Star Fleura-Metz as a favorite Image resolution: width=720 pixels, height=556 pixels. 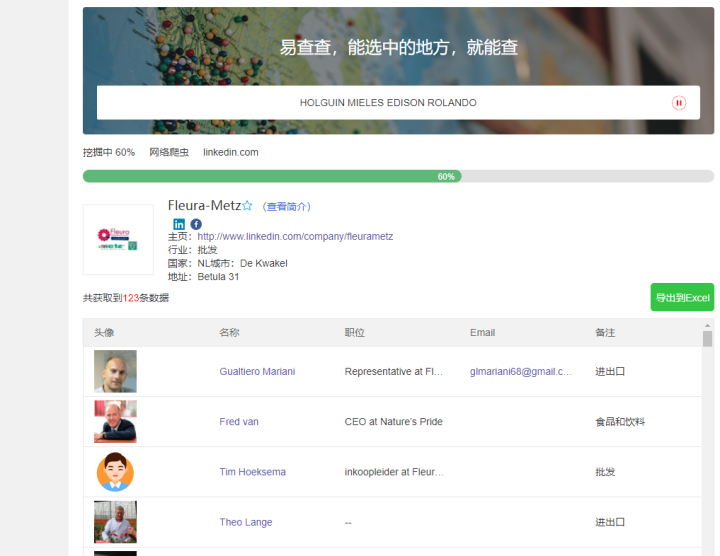pos(248,205)
